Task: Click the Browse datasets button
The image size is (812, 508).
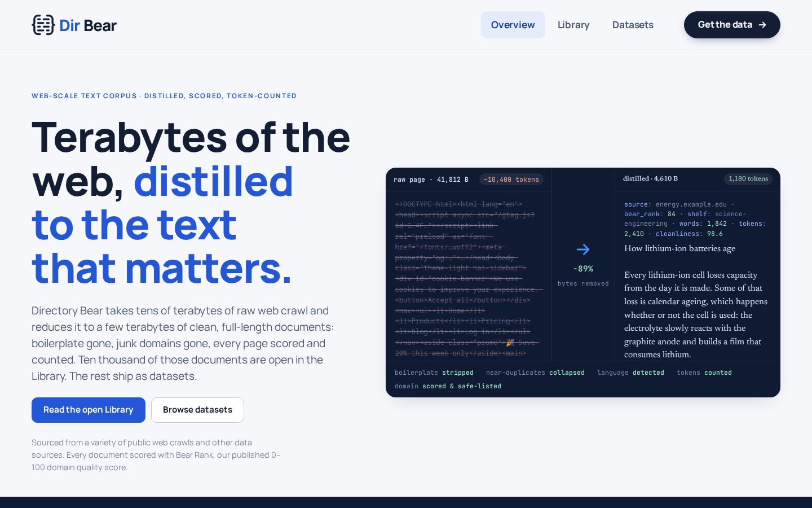Action: [197, 410]
